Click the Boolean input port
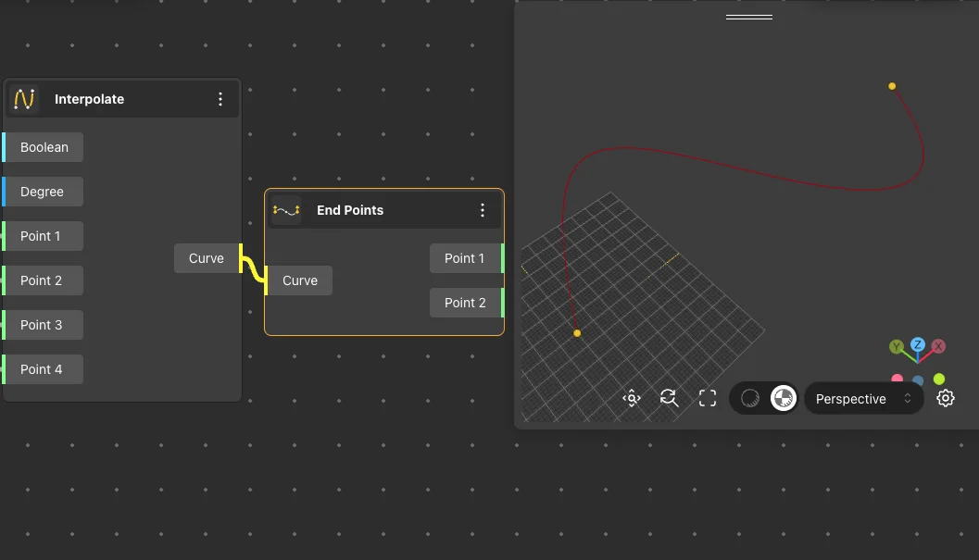The width and height of the screenshot is (979, 560). click(x=5, y=147)
